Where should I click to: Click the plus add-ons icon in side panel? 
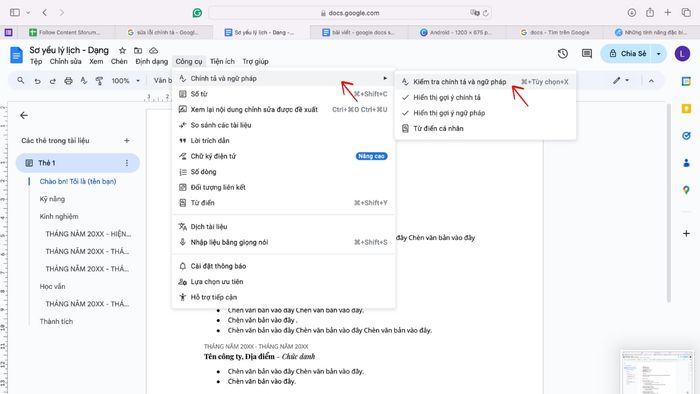pos(687,233)
